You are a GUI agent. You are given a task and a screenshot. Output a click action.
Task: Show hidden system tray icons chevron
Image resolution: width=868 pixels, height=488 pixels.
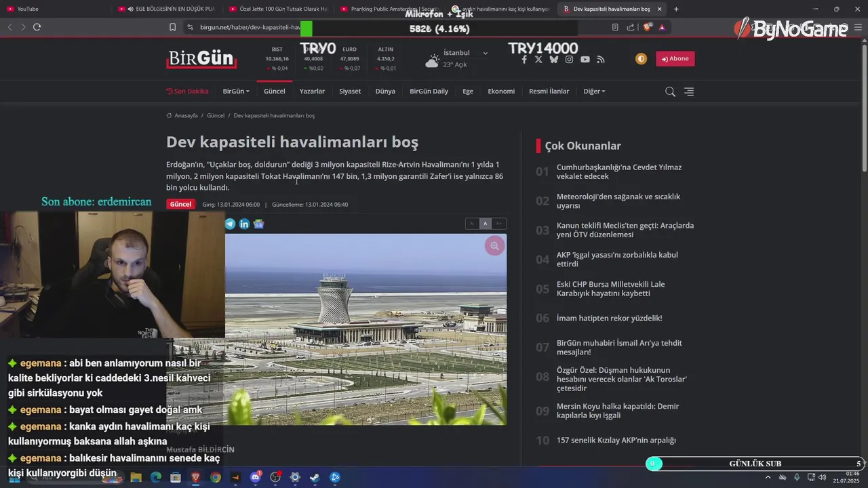click(x=768, y=477)
